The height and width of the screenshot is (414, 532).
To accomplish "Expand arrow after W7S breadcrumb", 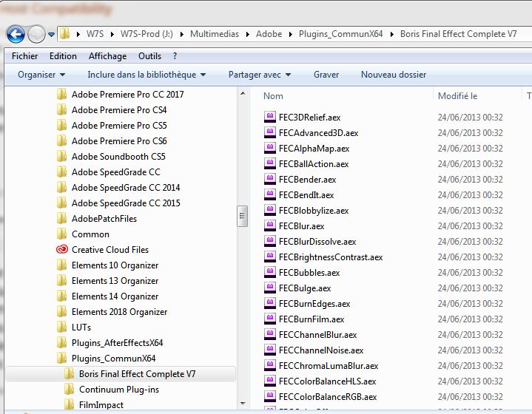I will point(112,34).
